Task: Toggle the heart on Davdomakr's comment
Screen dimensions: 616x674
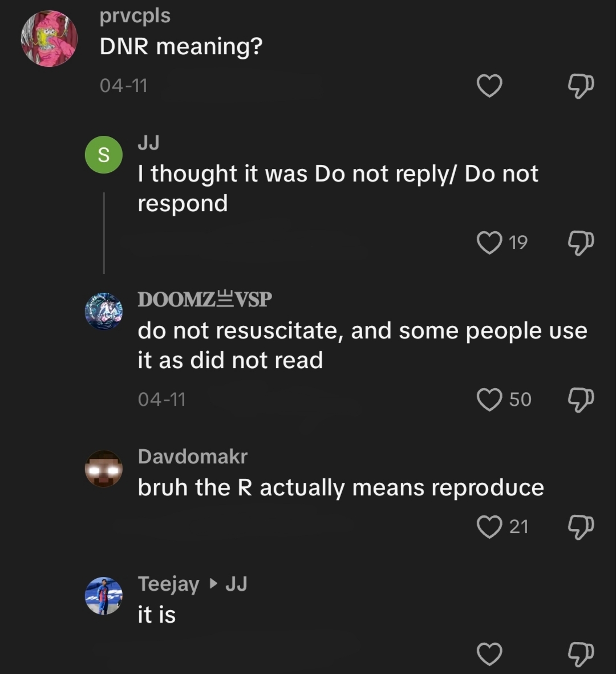Action: point(489,527)
